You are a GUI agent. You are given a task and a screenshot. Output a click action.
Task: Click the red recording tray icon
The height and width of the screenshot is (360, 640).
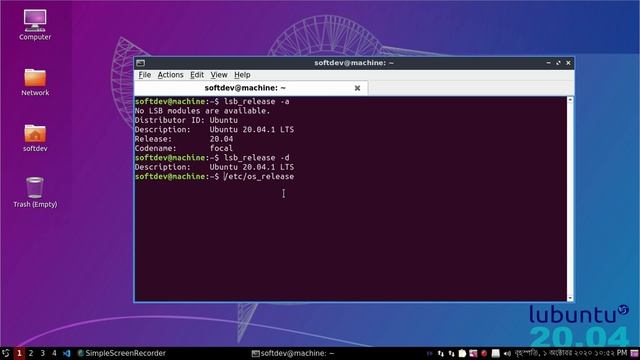[484, 353]
